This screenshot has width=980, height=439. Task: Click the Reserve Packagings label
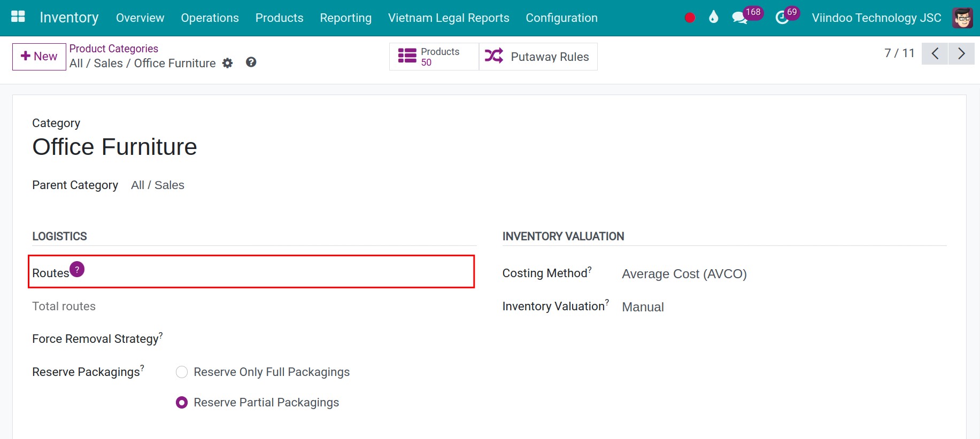coord(86,372)
